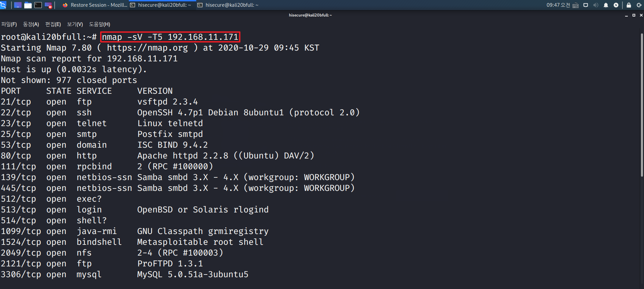Open the 파일(F) menu

(9, 24)
